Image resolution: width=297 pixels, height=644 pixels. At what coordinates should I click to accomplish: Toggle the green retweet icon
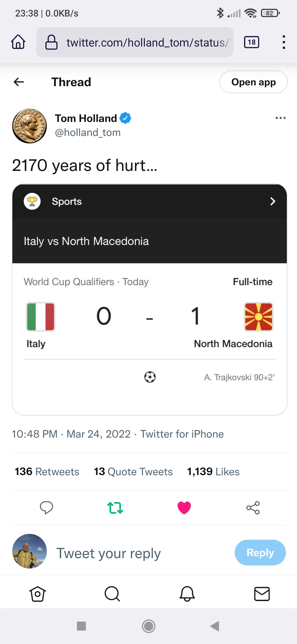pyautogui.click(x=115, y=507)
